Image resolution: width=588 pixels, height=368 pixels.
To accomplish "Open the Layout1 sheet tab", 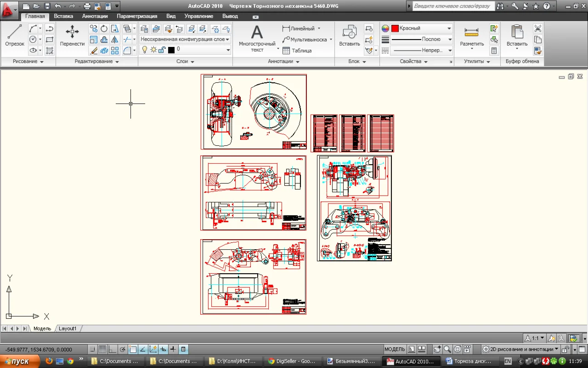I will point(68,328).
